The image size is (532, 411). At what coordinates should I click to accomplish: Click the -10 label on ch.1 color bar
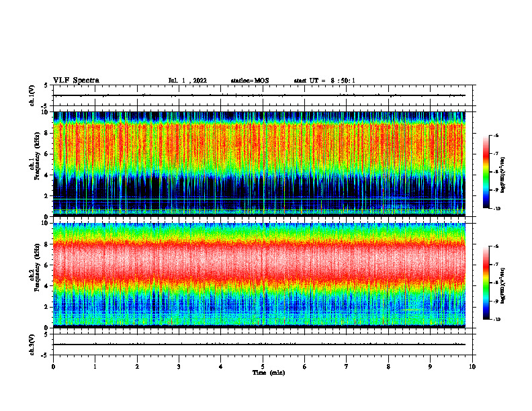click(x=496, y=209)
